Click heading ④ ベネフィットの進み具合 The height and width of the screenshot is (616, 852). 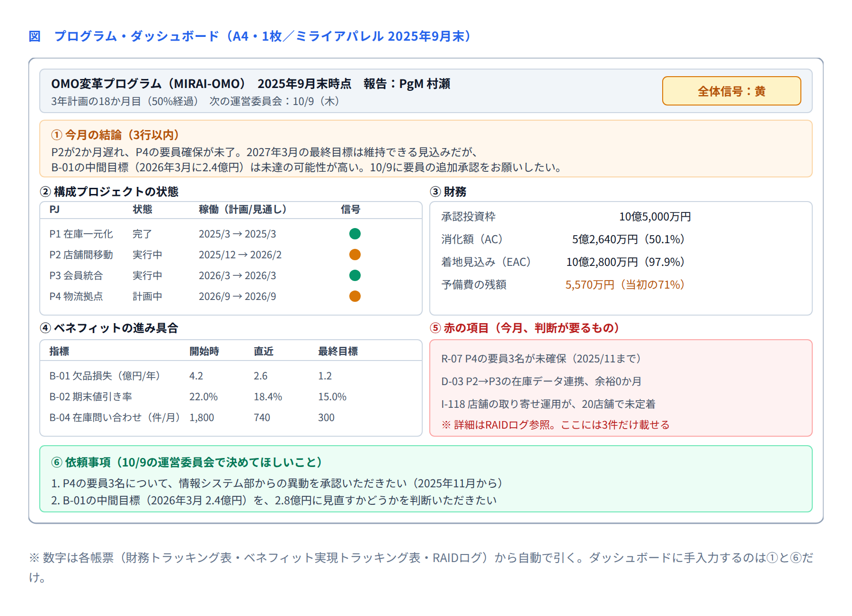[x=109, y=328]
